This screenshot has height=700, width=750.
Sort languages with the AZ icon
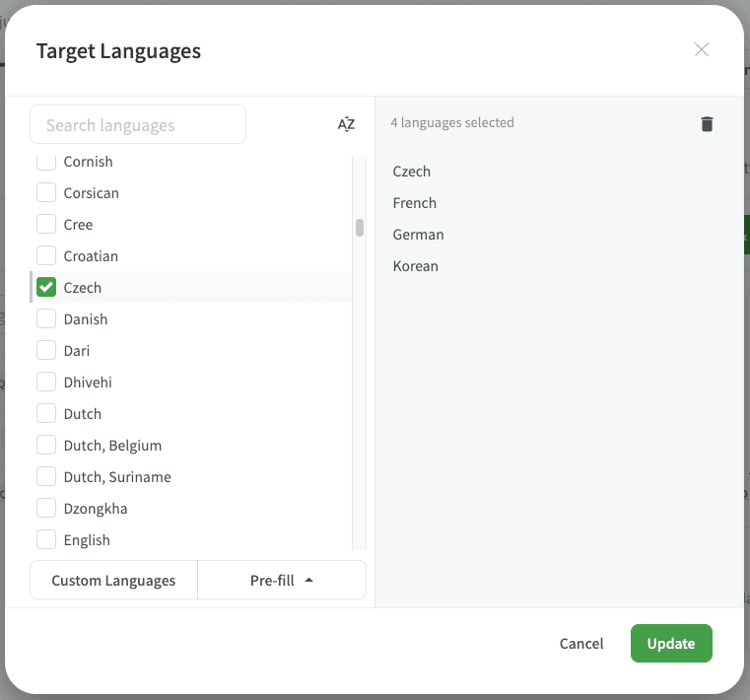point(346,124)
